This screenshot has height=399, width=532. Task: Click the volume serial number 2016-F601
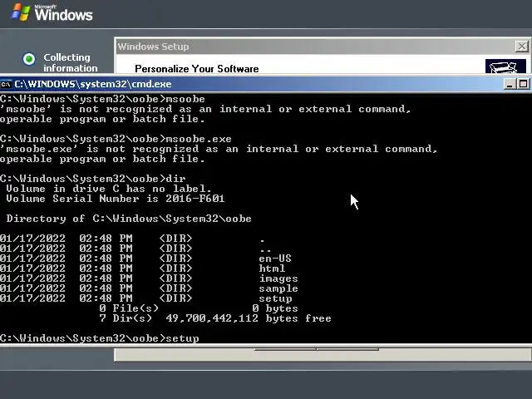pyautogui.click(x=195, y=199)
